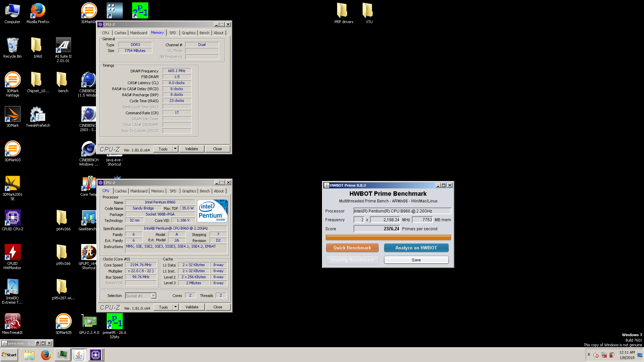The width and height of the screenshot is (644, 362).
Task: Open prime95 26.6 32bits shortcut
Action: click(114, 326)
